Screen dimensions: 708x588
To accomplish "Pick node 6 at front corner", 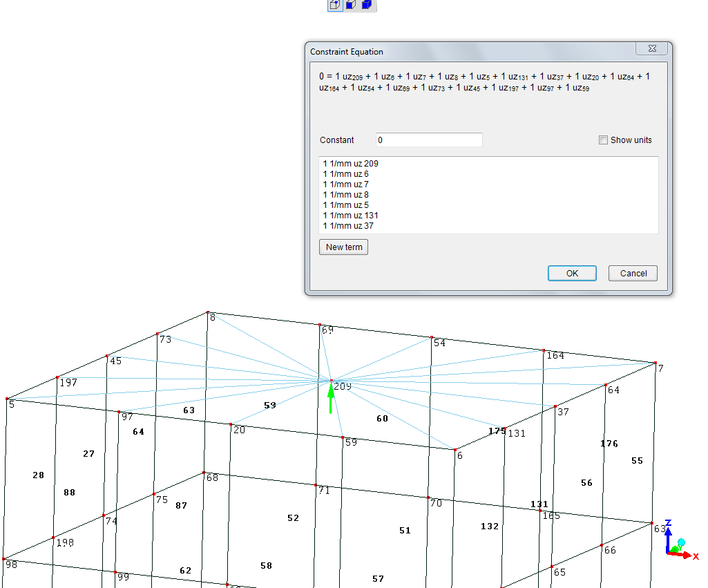I will pos(455,450).
